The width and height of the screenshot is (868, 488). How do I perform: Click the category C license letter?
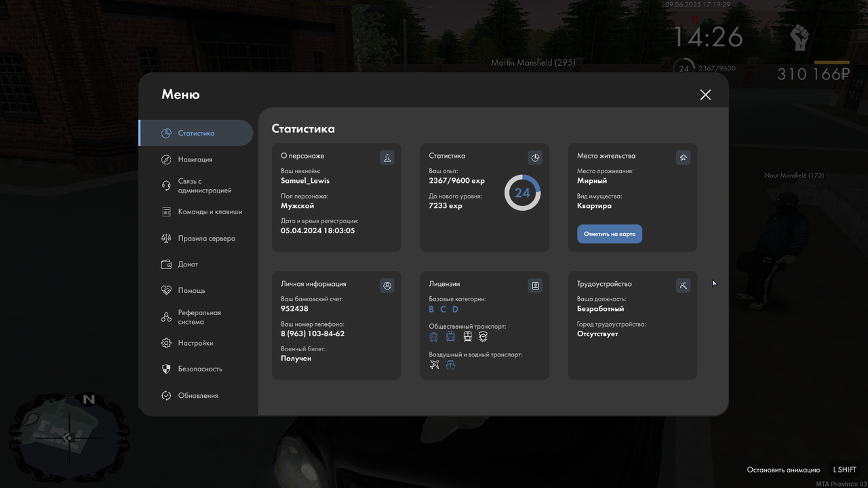coord(443,309)
